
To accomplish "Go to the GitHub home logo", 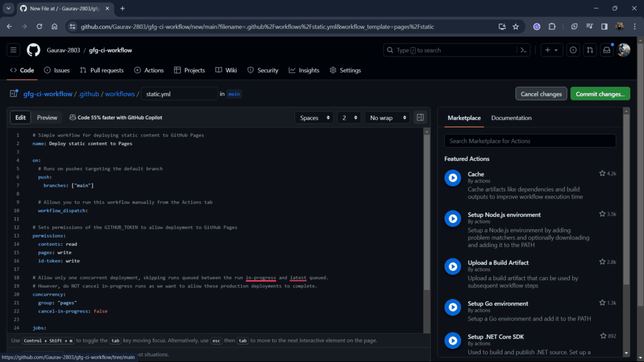I will [34, 50].
